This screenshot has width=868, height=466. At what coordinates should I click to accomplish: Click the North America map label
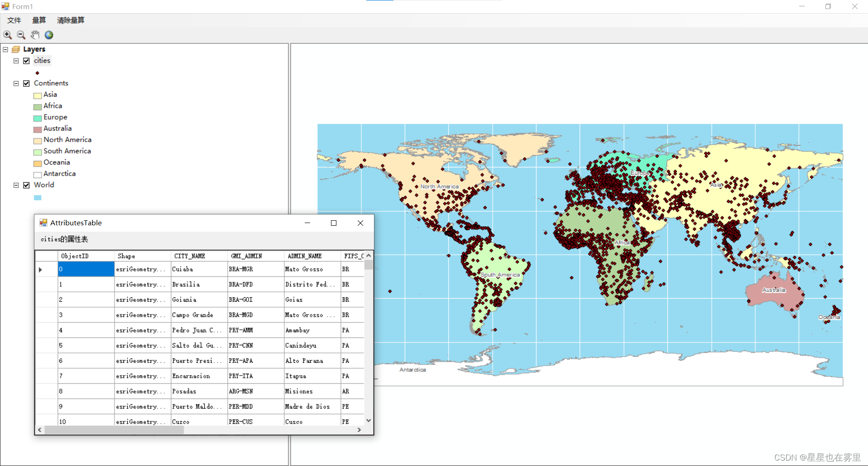click(x=439, y=186)
